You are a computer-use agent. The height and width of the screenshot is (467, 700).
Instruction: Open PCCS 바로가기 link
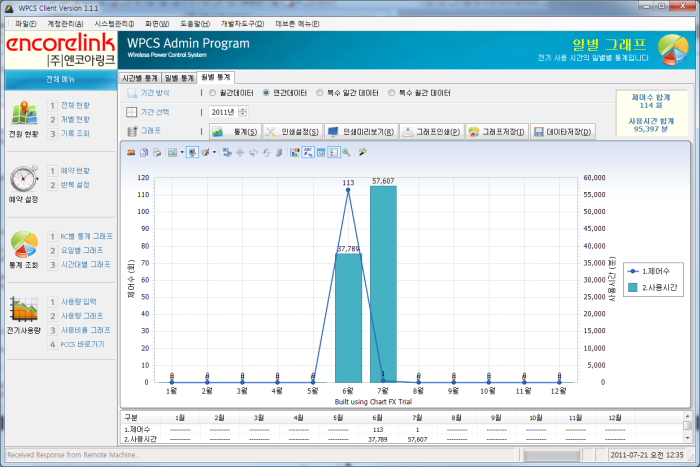82,344
